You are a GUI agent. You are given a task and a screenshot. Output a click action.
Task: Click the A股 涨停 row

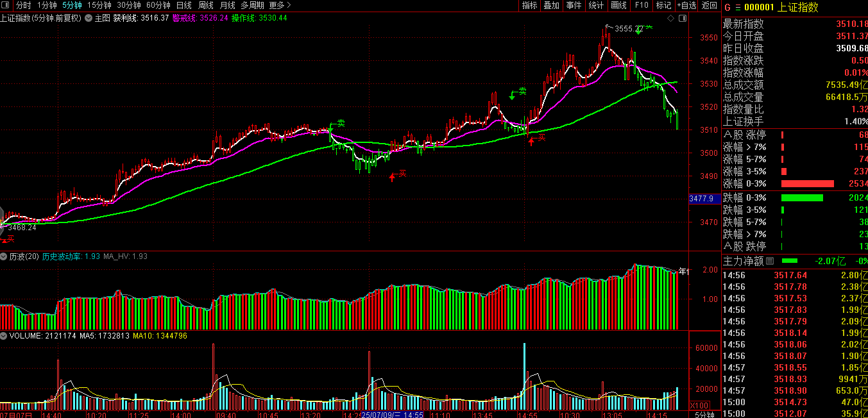pos(796,135)
